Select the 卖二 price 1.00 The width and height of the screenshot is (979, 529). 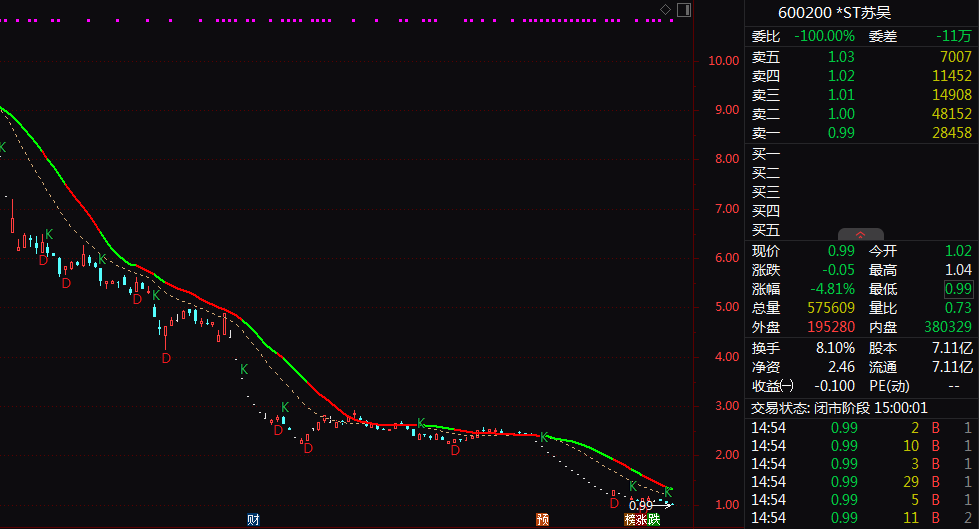(841, 114)
